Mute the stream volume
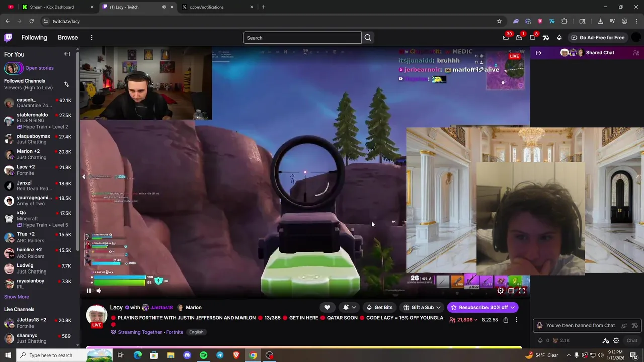This screenshot has height=362, width=644. [99, 291]
